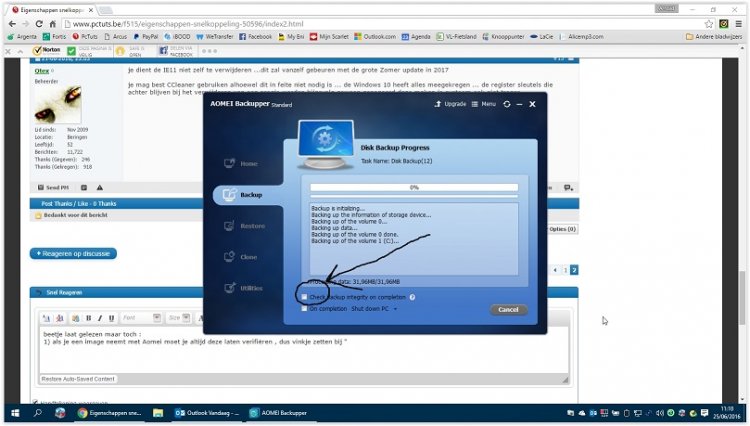
Task: Click Delen via Facebook in Norton toolbar
Action: pyautogui.click(x=176, y=51)
